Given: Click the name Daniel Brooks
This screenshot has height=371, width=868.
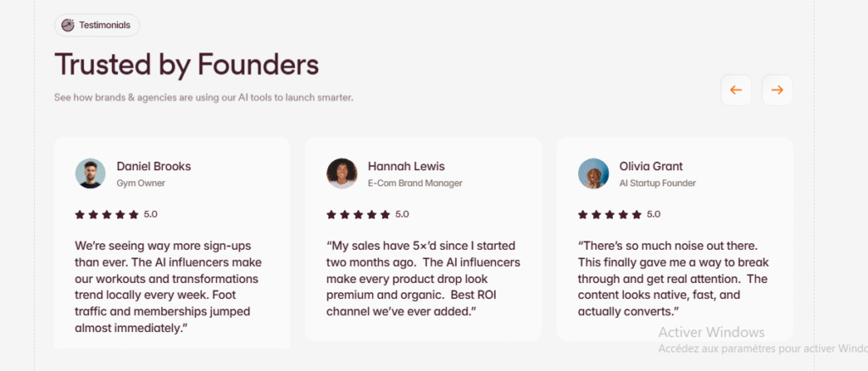Looking at the screenshot, I should [153, 166].
